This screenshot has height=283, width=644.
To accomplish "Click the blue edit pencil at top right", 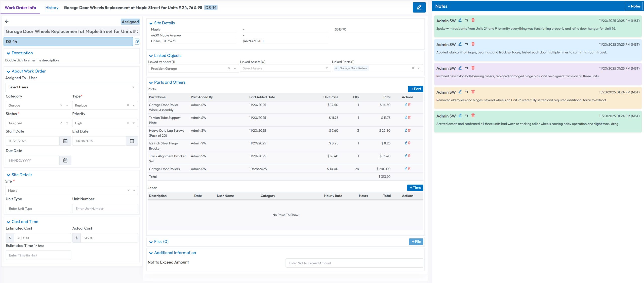I will (419, 7).
